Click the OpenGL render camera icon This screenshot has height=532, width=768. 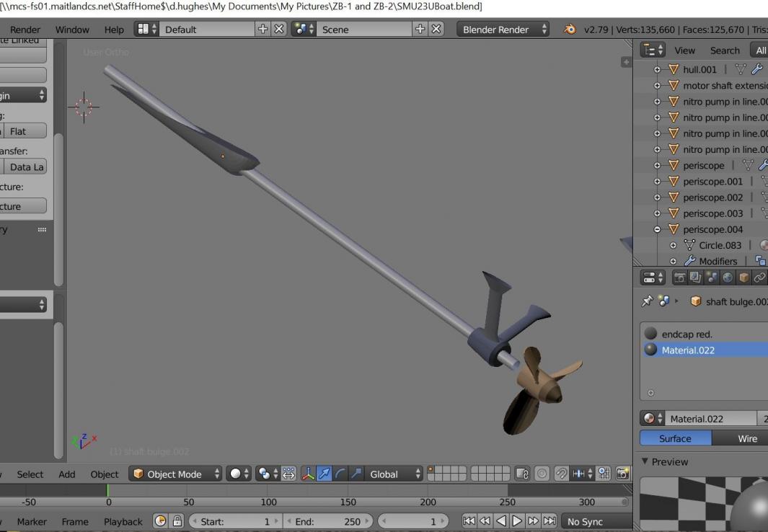tap(622, 474)
